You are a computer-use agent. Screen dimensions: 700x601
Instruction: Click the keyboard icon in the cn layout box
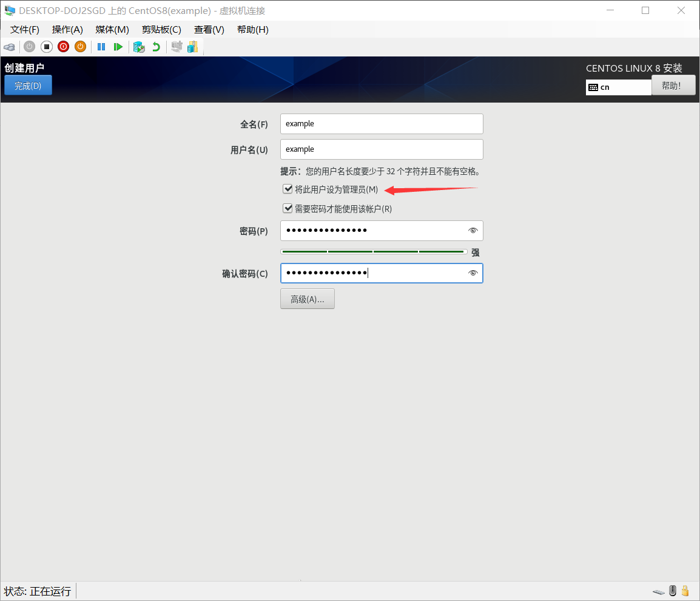click(593, 87)
